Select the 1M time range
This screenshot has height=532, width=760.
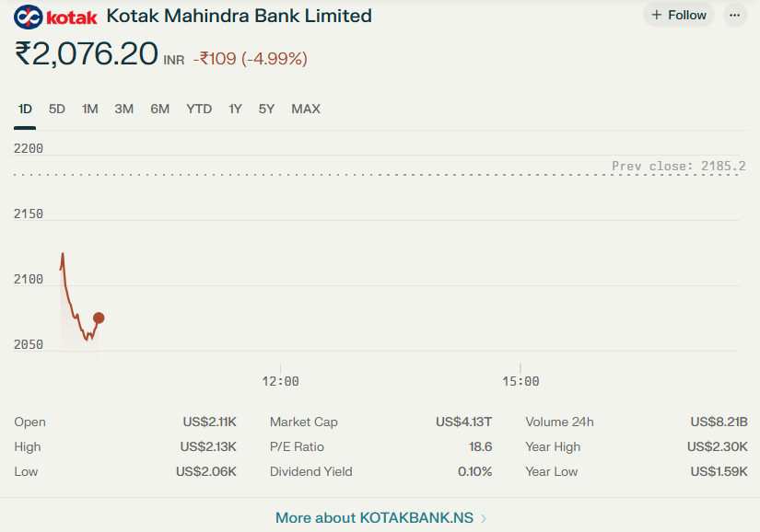[89, 109]
